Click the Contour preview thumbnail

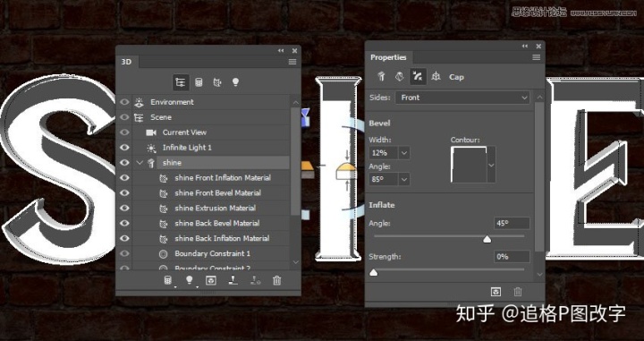coord(469,165)
